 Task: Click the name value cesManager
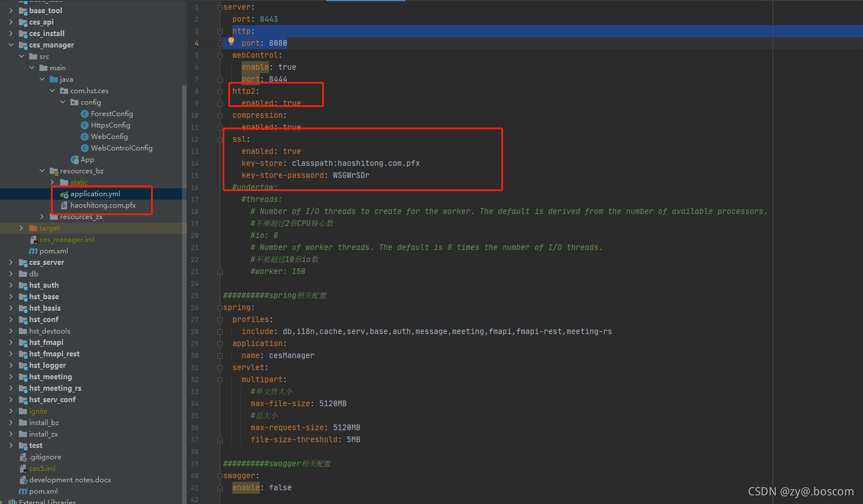coord(291,356)
